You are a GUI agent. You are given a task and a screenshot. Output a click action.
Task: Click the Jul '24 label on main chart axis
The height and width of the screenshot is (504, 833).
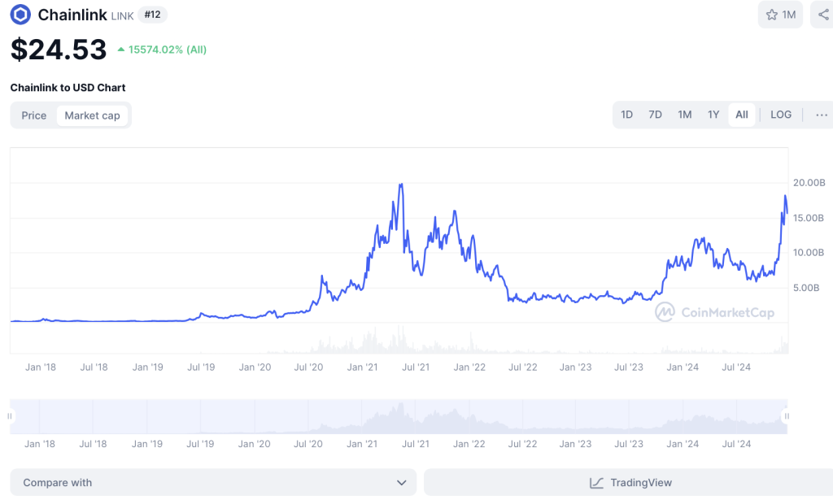[736, 367]
